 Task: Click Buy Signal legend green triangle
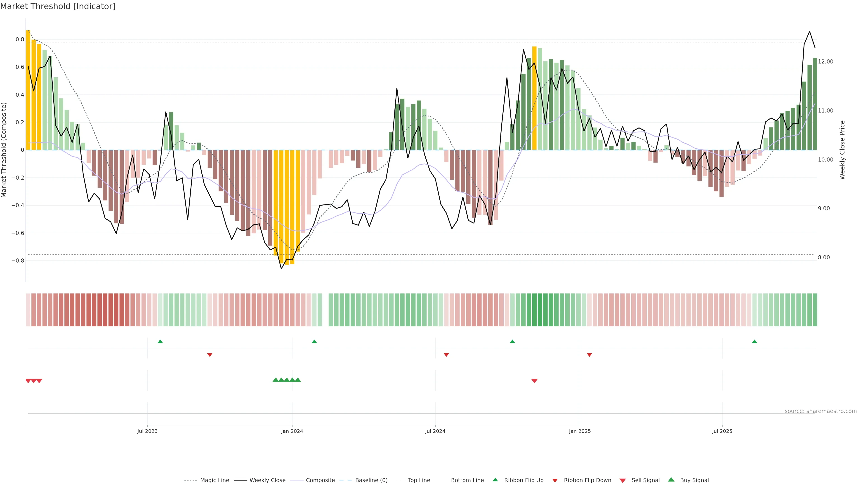pos(671,480)
